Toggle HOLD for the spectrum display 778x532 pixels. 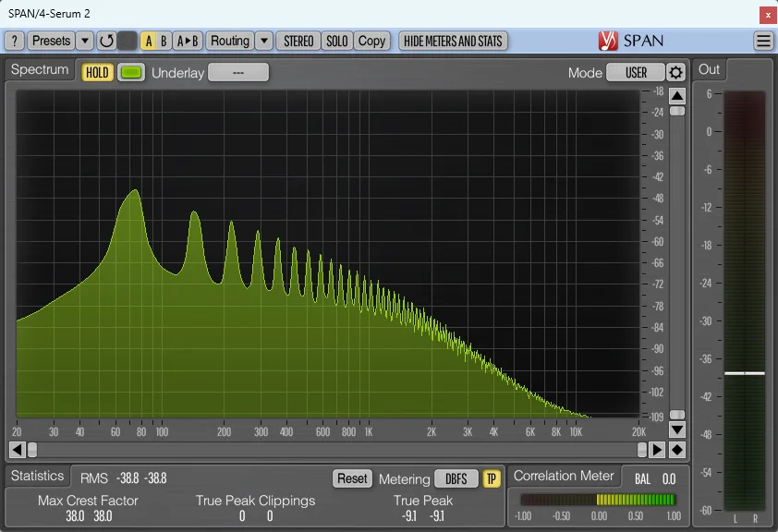tap(96, 71)
